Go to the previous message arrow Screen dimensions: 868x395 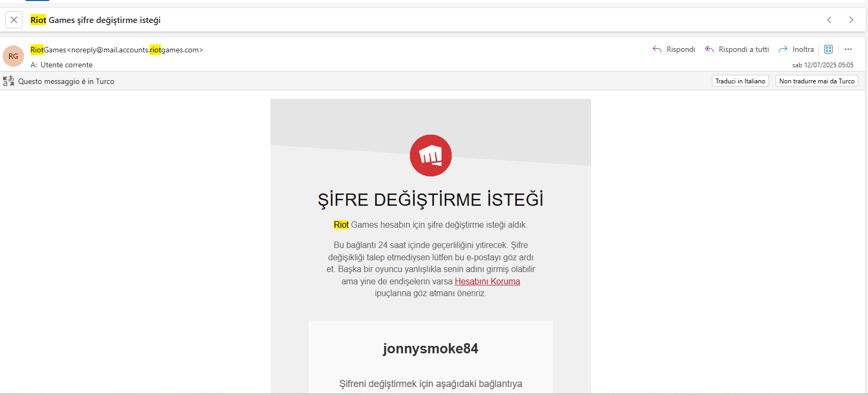(x=830, y=20)
